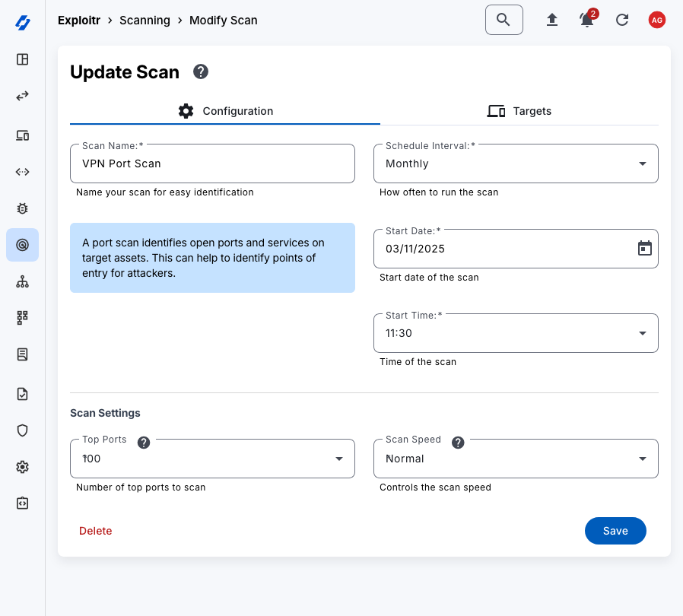Click help icon next to Top Ports
683x616 pixels.
[x=144, y=443]
